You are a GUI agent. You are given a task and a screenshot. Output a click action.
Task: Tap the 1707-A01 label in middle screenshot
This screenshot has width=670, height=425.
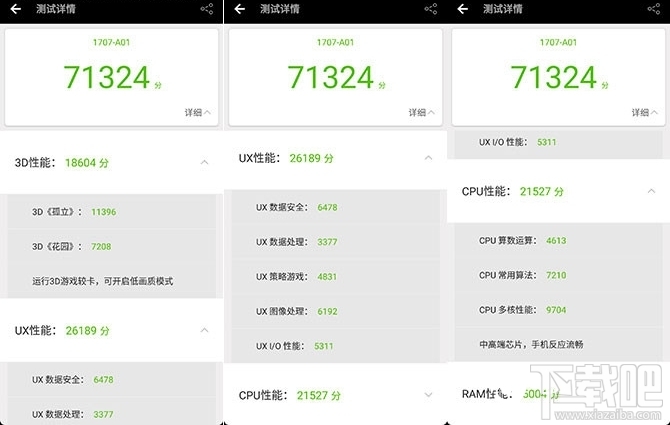click(335, 42)
